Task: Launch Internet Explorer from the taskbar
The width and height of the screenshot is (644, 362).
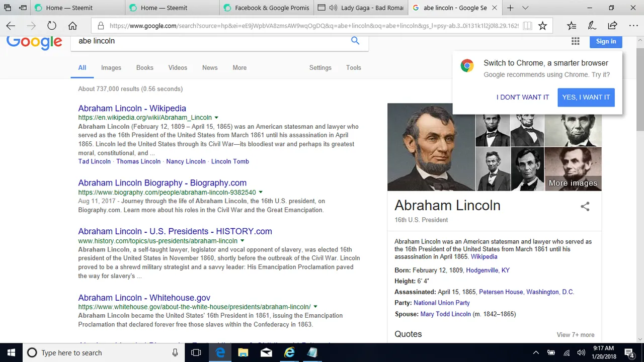Action: [289, 352]
